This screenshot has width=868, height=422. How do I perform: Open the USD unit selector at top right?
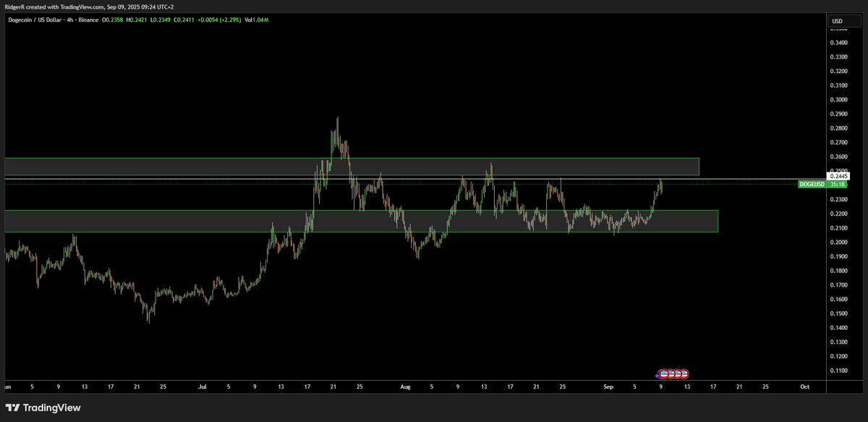tap(843, 21)
